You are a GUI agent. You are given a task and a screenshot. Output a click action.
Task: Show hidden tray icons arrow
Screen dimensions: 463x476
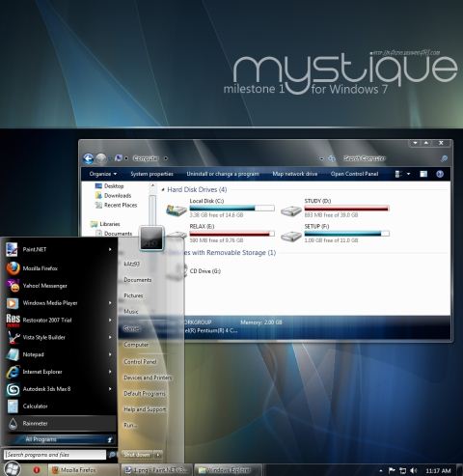(x=381, y=471)
